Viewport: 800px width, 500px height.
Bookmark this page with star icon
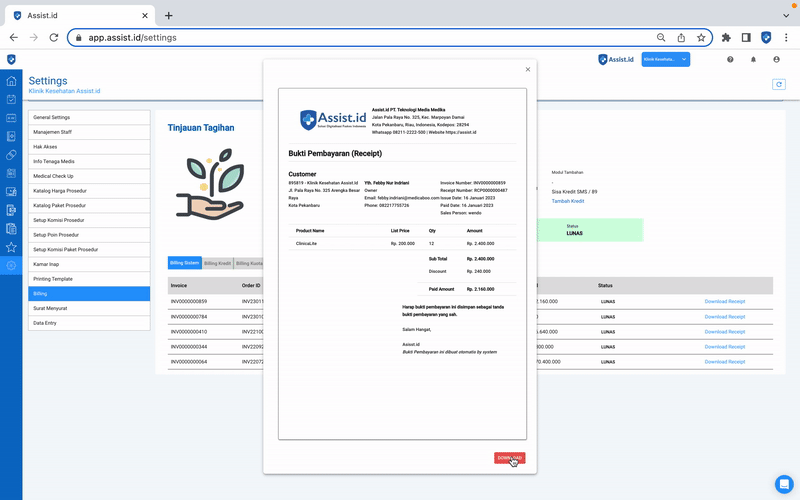point(701,37)
